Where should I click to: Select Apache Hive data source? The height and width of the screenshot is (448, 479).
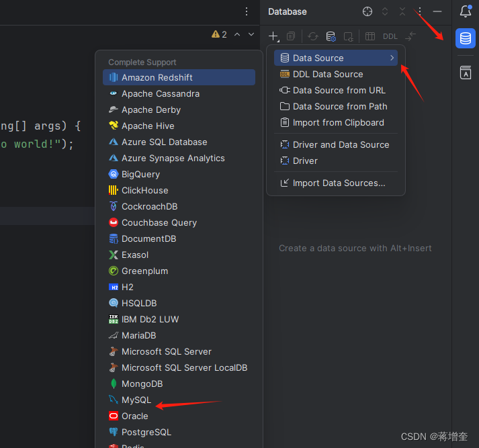click(179, 126)
